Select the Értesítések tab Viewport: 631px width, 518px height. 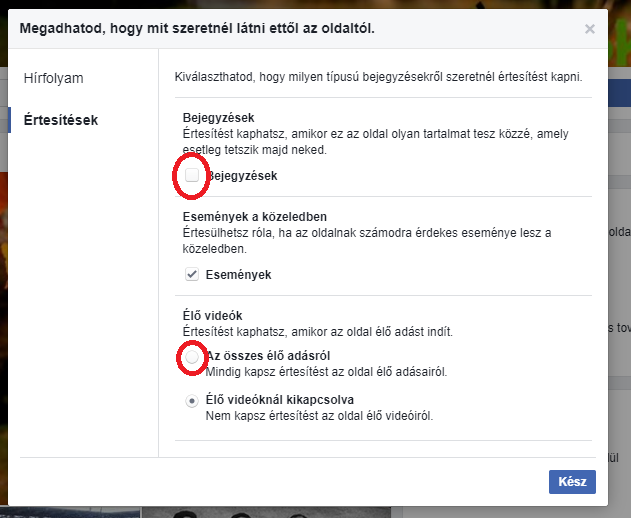pos(61,120)
